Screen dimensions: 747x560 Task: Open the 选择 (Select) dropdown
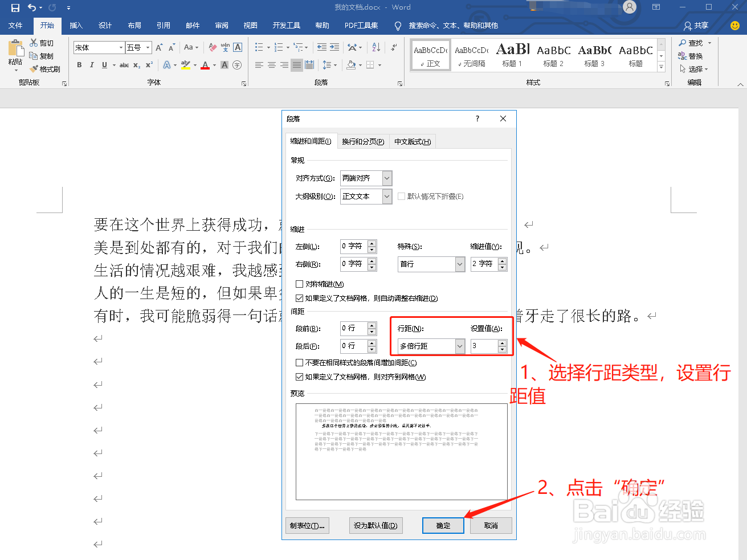694,69
